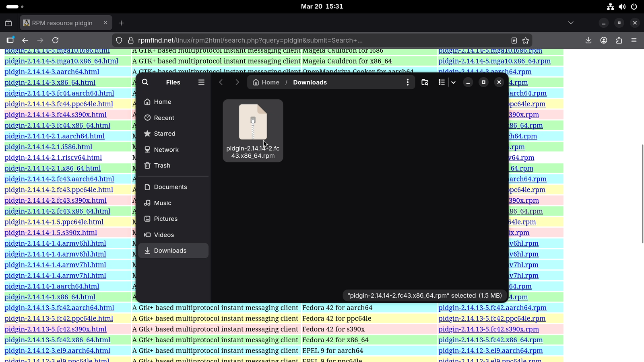The height and width of the screenshot is (362, 644).
Task: Open the clock showing Mar 20 15:31
Action: pos(322,6)
